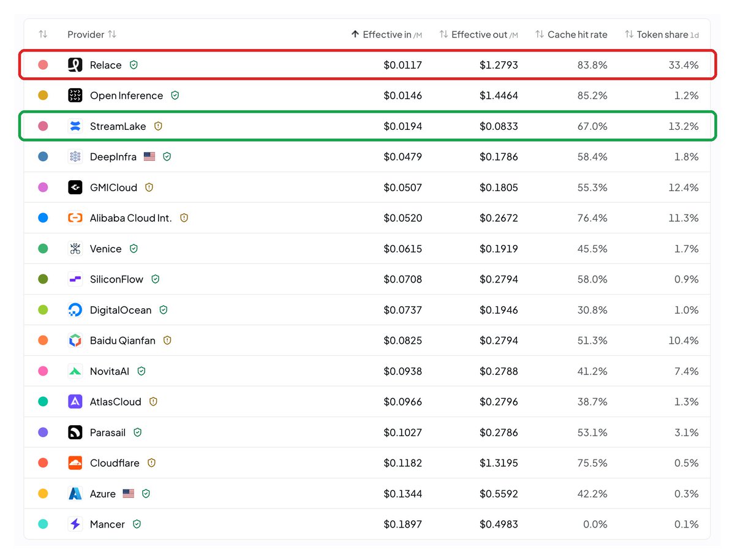The width and height of the screenshot is (735, 560).
Task: Click the teal color dot for Mancer
Action: (x=43, y=524)
